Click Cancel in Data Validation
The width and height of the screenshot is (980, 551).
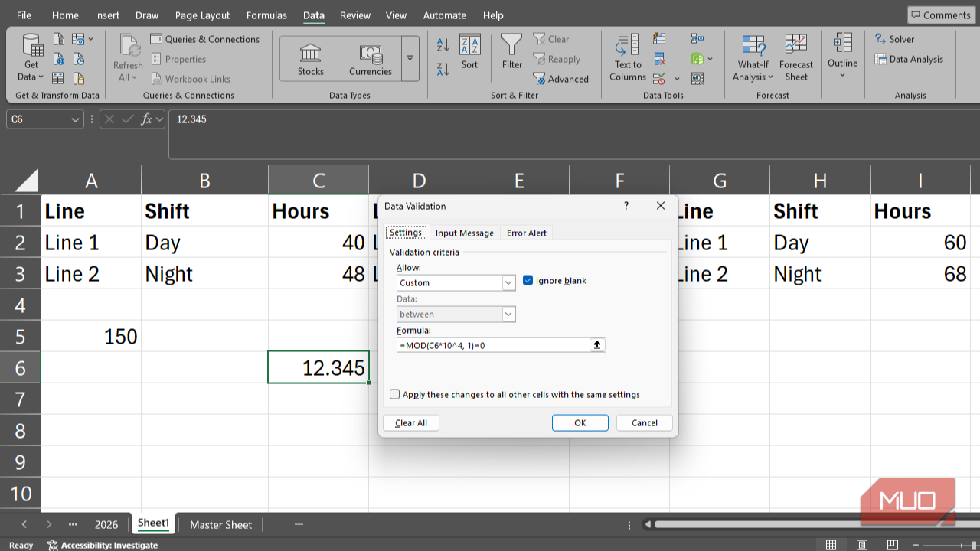point(645,422)
